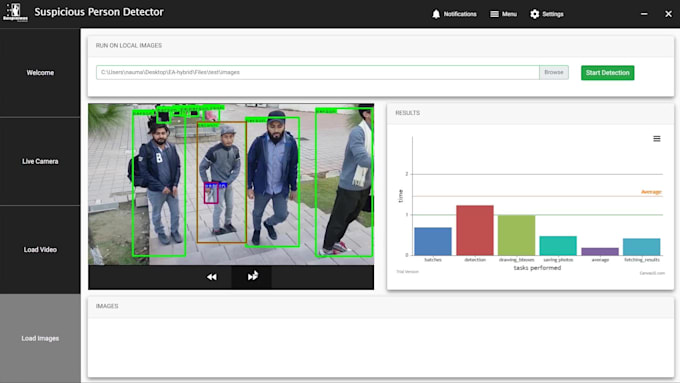The image size is (680, 383).
Task: Close the application window
Action: pos(668,14)
